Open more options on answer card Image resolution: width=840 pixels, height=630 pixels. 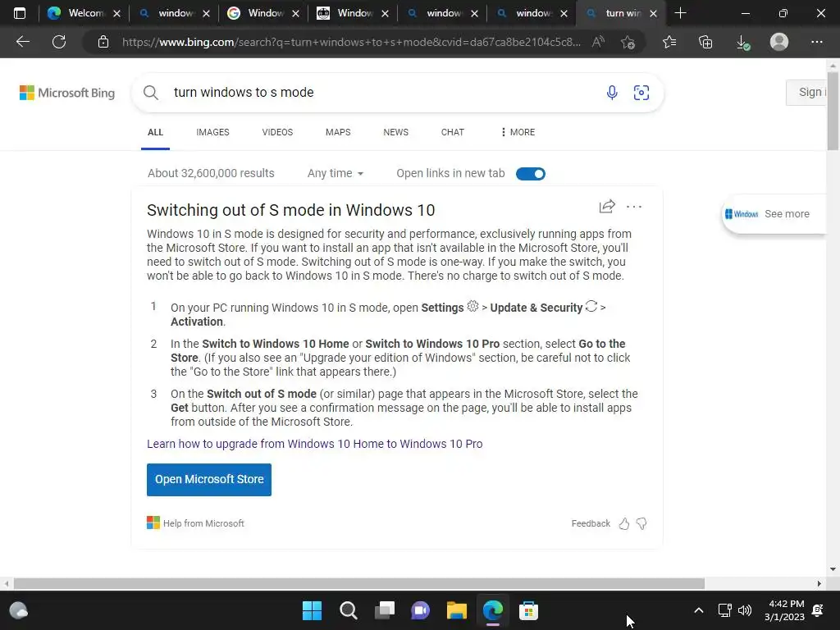tap(634, 207)
